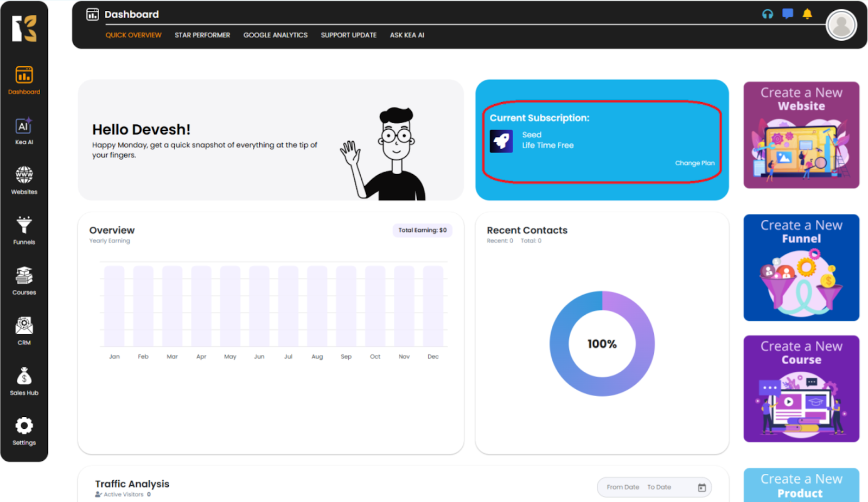Switch to Star Performer tab
Viewport: 868px width, 502px height.
point(202,35)
